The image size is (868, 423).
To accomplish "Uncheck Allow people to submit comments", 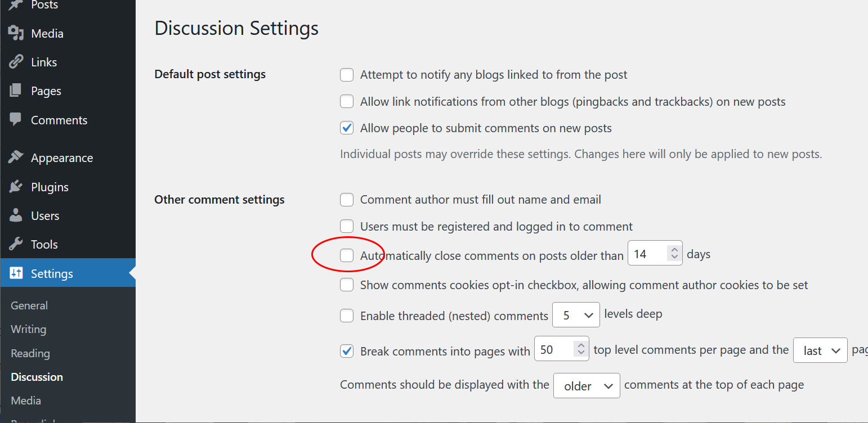I will 347,128.
